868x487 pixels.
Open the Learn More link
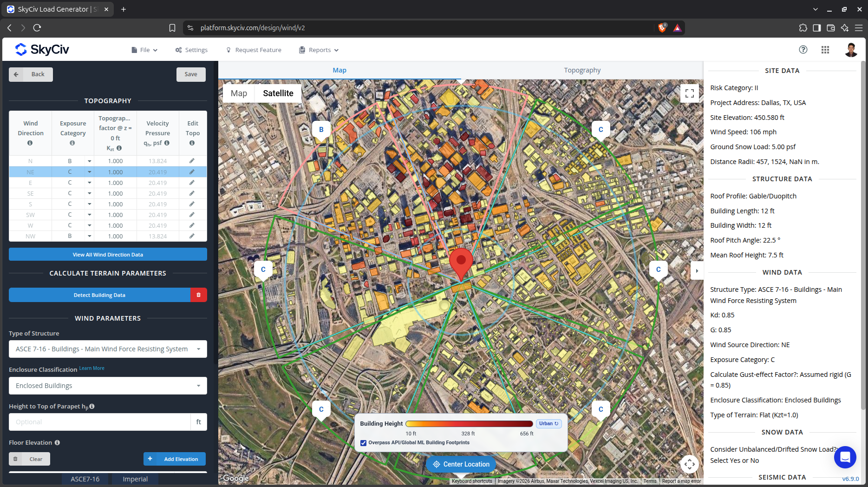(x=91, y=368)
